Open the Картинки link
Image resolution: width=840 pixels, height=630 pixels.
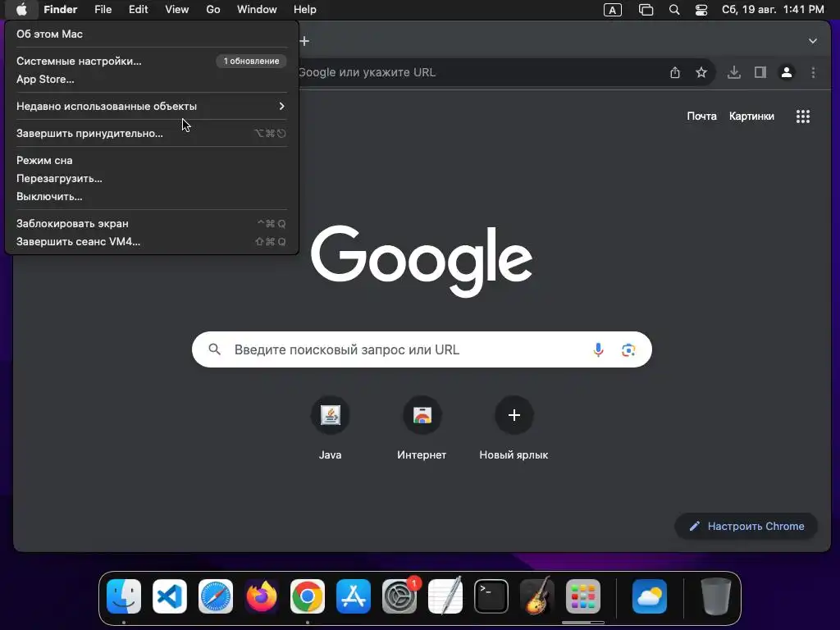click(x=751, y=116)
